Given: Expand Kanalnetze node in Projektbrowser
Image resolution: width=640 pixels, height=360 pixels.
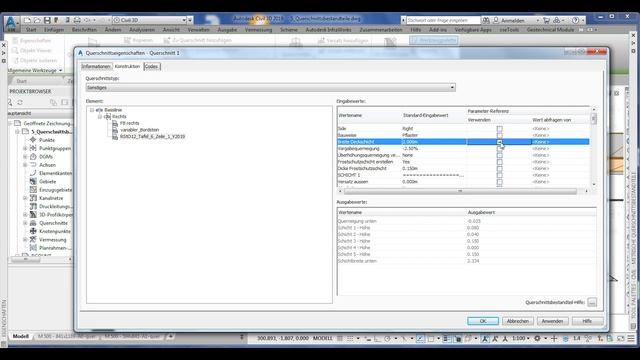Looking at the screenshot, I should tap(25, 198).
